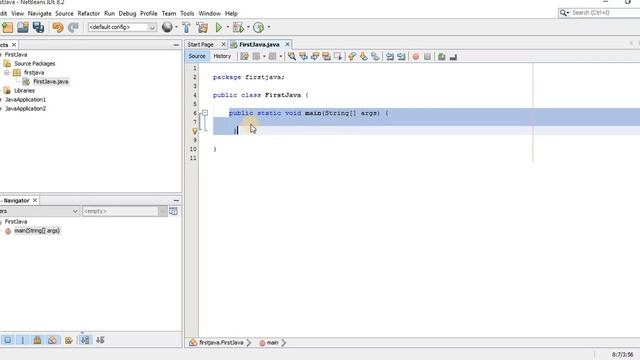The height and width of the screenshot is (360, 640).
Task: Toggle Highlight Search in editor toolbar
Action: pyautogui.click(x=326, y=56)
